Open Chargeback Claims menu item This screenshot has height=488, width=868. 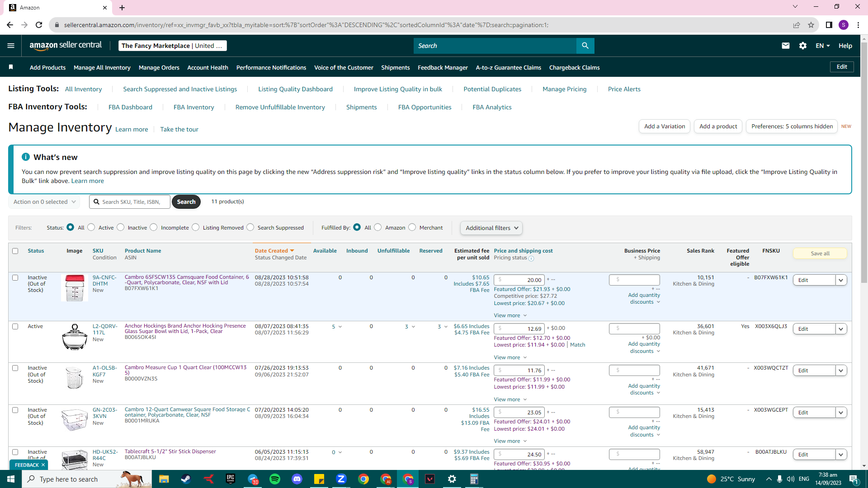point(575,67)
